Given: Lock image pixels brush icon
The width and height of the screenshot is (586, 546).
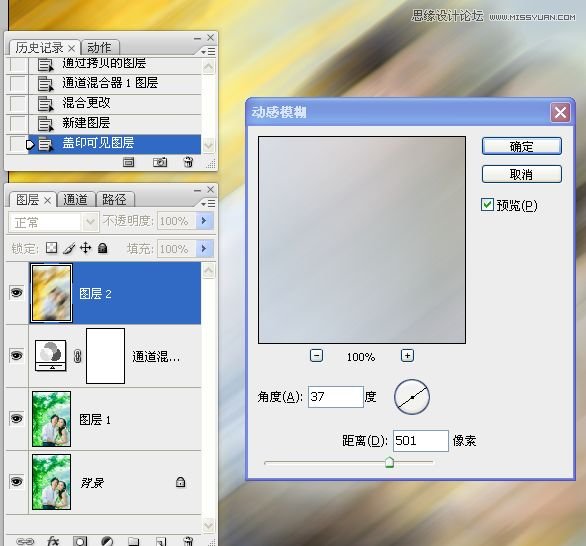Looking at the screenshot, I should tap(69, 248).
